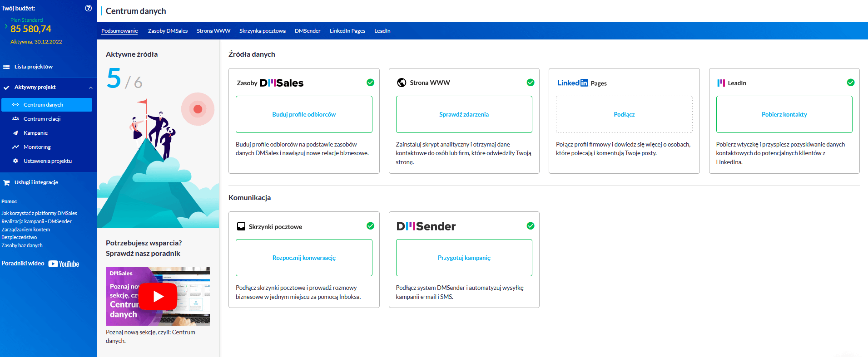Open Zasoby baz danych help link
This screenshot has width=868, height=357.
22,245
